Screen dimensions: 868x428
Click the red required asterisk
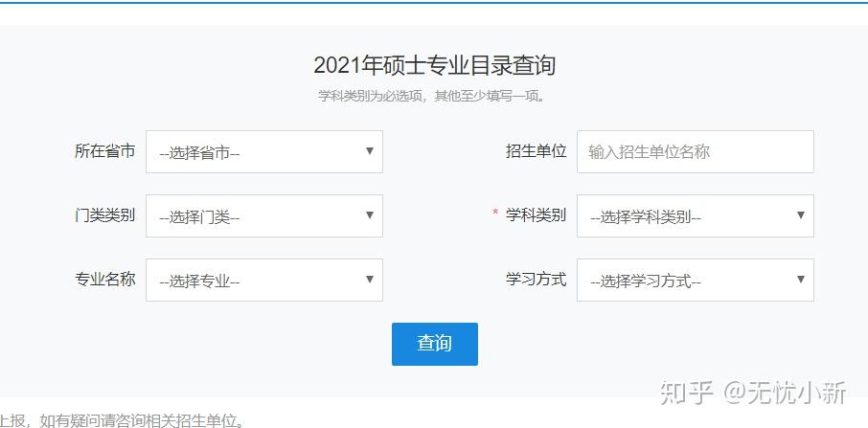pyautogui.click(x=495, y=214)
